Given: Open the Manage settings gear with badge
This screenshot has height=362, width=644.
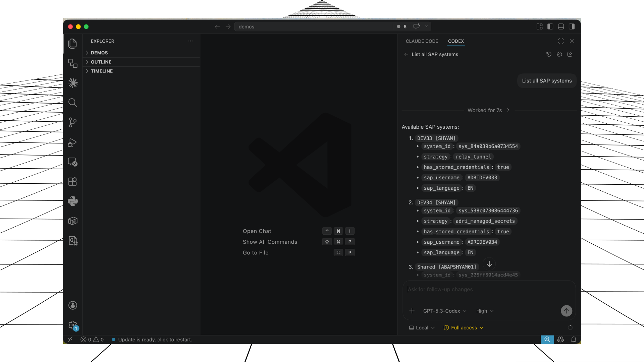Looking at the screenshot, I should pyautogui.click(x=72, y=325).
